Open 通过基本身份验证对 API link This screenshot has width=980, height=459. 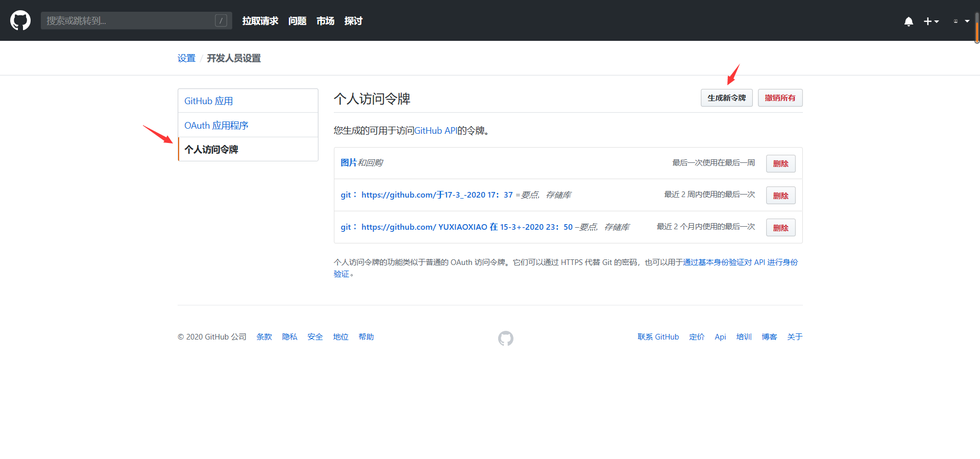740,262
